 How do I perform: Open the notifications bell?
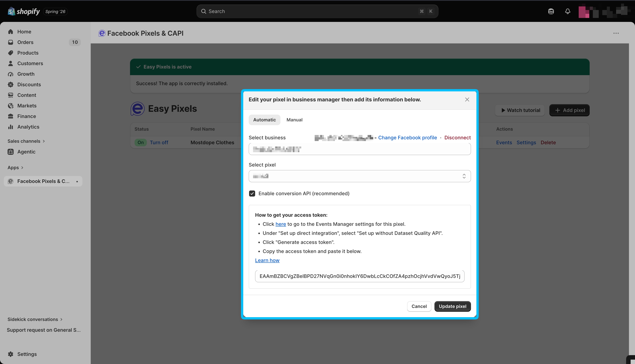(x=568, y=11)
